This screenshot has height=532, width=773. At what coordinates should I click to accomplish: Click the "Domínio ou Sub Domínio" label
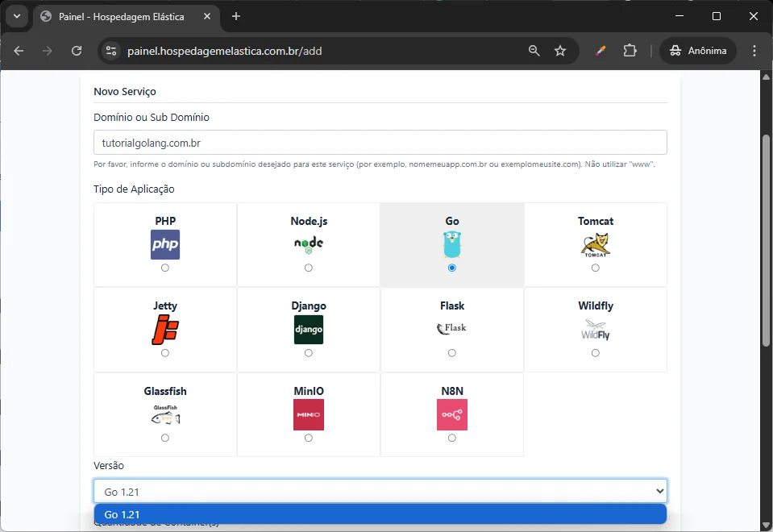[152, 117]
